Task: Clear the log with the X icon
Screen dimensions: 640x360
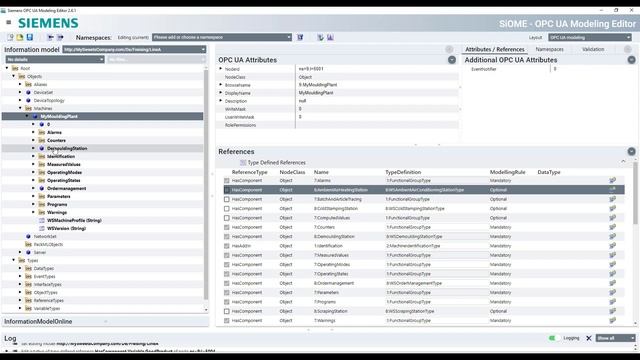Action: coord(589,338)
